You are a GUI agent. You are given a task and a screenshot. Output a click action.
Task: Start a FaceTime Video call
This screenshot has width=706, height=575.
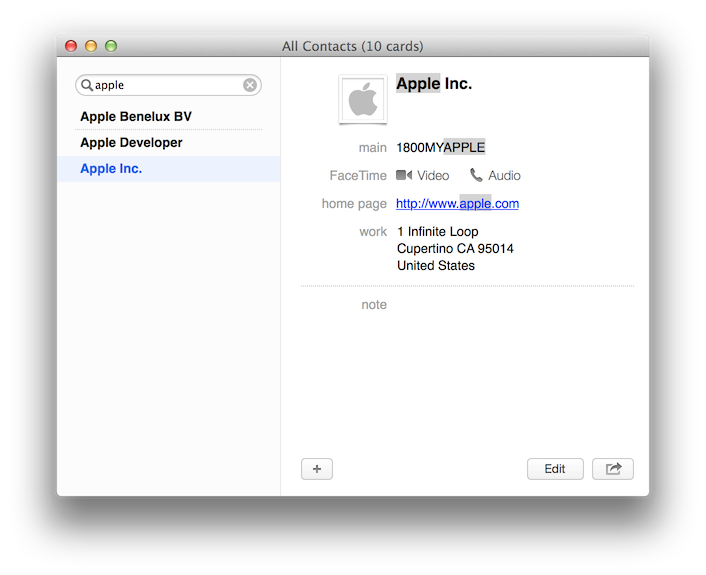tap(422, 175)
